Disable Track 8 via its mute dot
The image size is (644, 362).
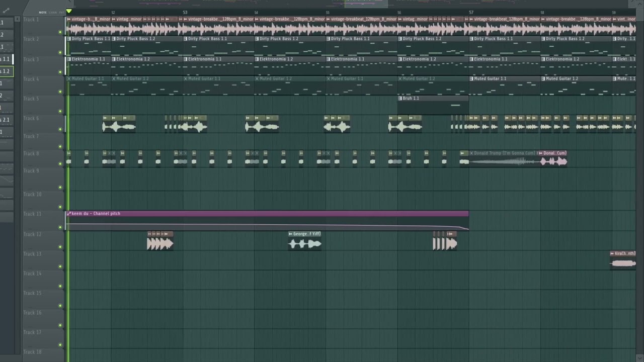click(60, 164)
